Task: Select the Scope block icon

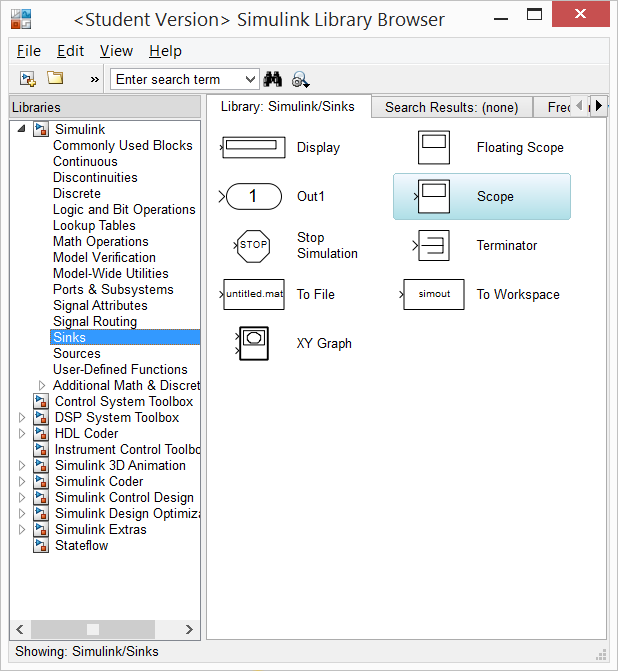Action: point(433,196)
